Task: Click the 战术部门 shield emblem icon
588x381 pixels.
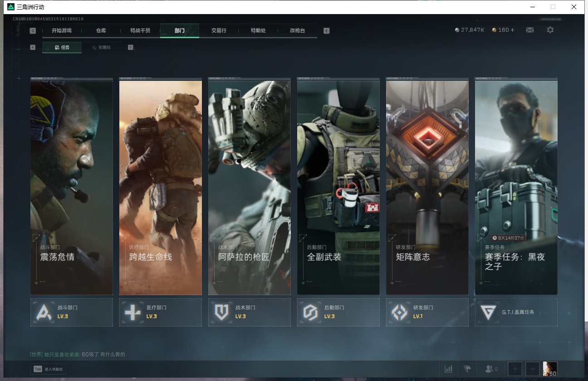Action: 222,312
